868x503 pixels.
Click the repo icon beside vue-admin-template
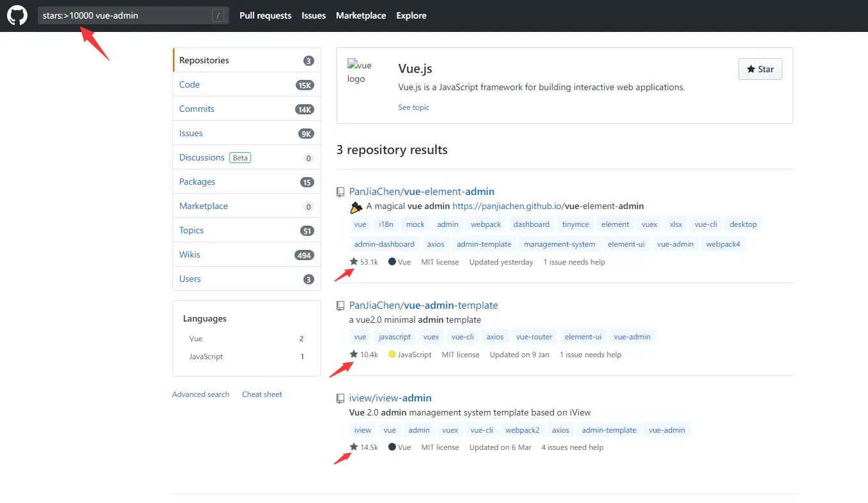pos(341,306)
